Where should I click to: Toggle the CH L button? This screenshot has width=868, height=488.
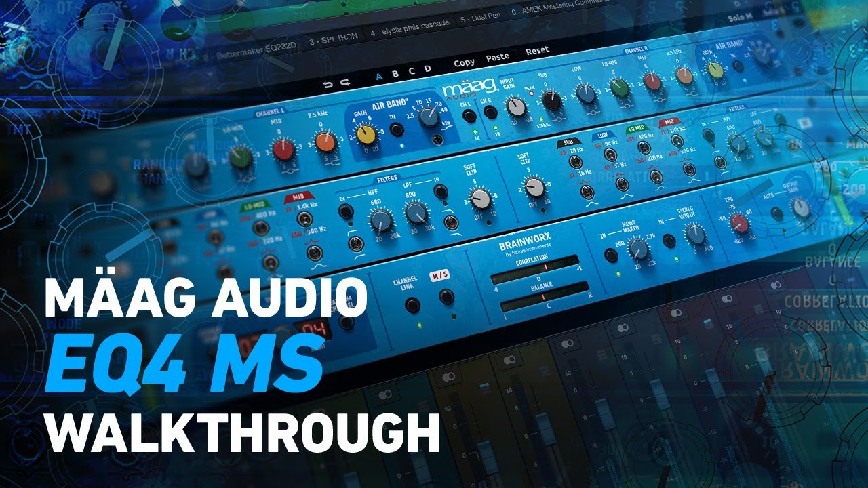pos(469,116)
